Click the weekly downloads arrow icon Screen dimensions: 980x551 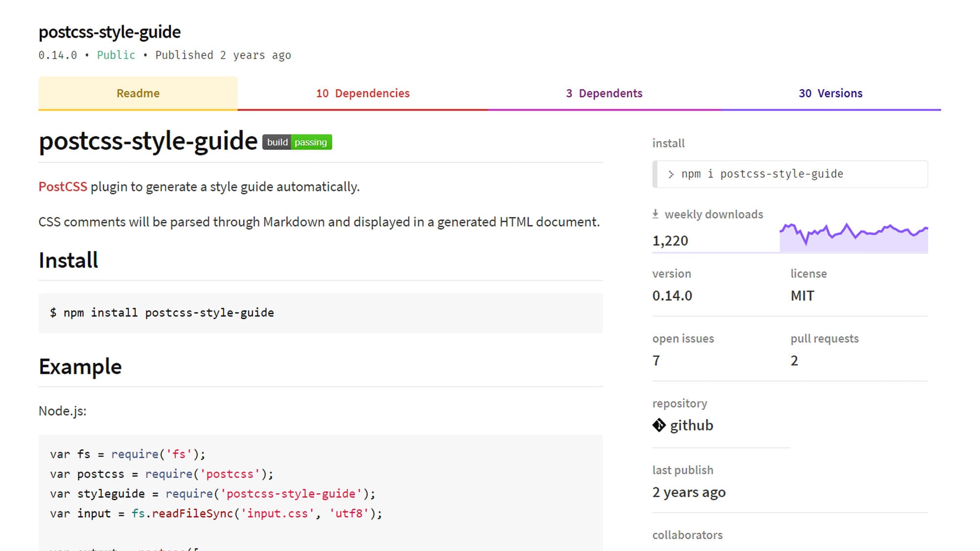coord(656,214)
